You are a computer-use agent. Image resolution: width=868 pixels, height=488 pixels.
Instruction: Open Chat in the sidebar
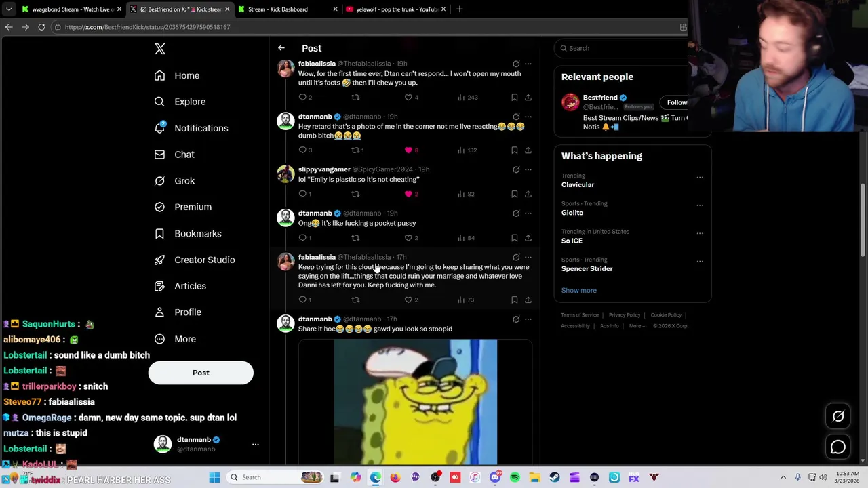[x=174, y=155]
